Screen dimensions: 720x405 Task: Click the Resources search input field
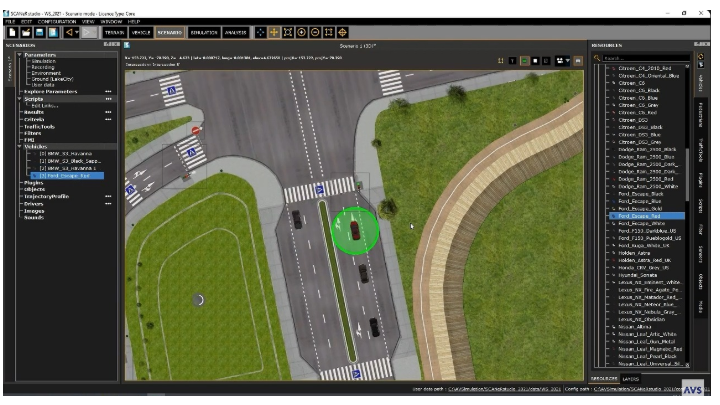pos(642,58)
